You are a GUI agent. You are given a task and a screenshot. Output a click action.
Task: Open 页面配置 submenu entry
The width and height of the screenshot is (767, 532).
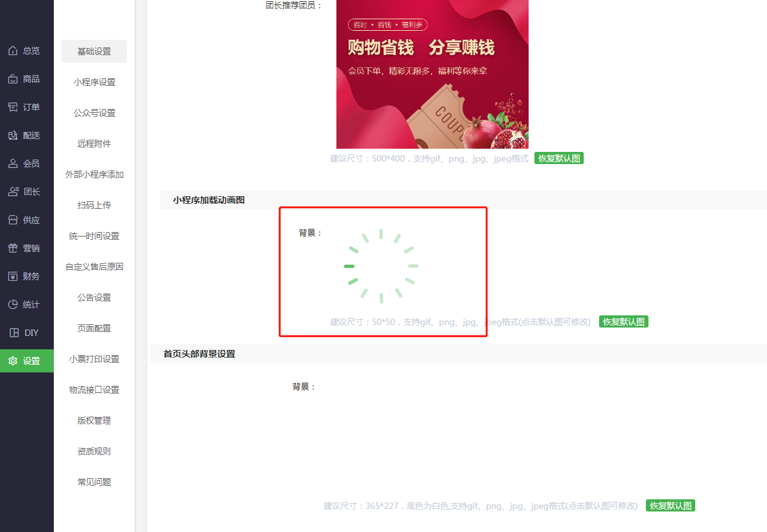pyautogui.click(x=94, y=328)
